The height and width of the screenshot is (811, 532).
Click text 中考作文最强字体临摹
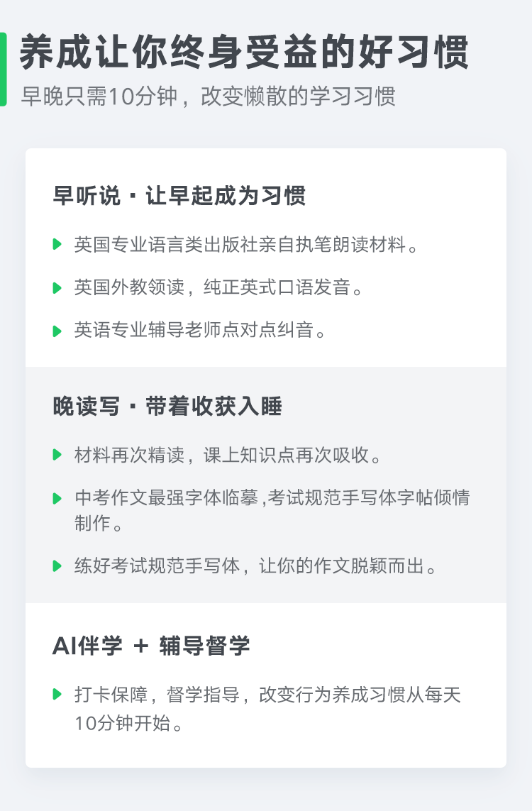[167, 497]
